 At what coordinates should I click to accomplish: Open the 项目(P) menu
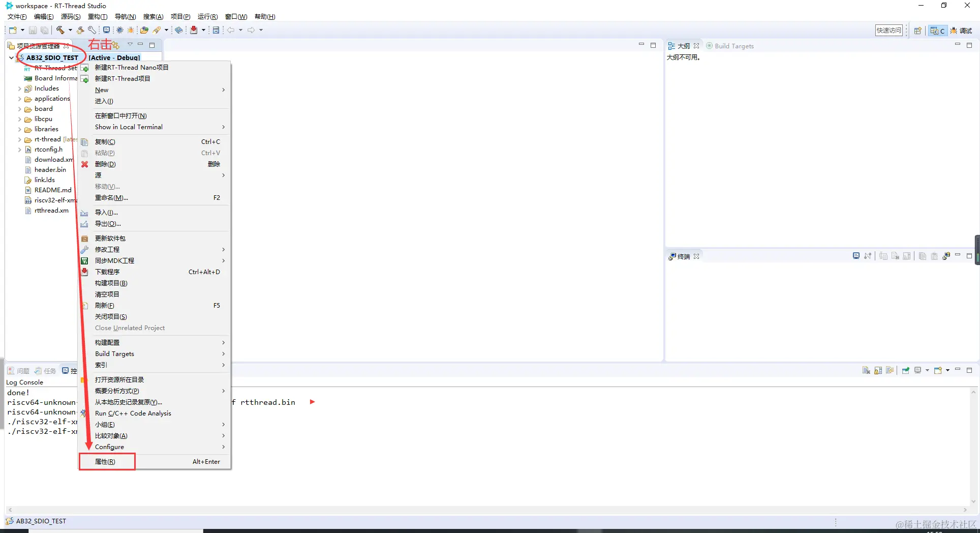(180, 17)
